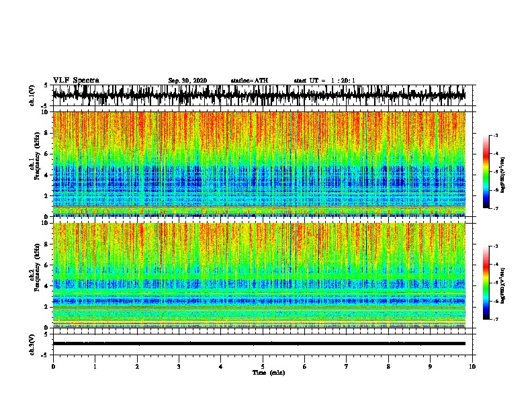Viewport: 532px width, 411px height.
Task: Click the time axis tick label "9"
Action: point(430,367)
